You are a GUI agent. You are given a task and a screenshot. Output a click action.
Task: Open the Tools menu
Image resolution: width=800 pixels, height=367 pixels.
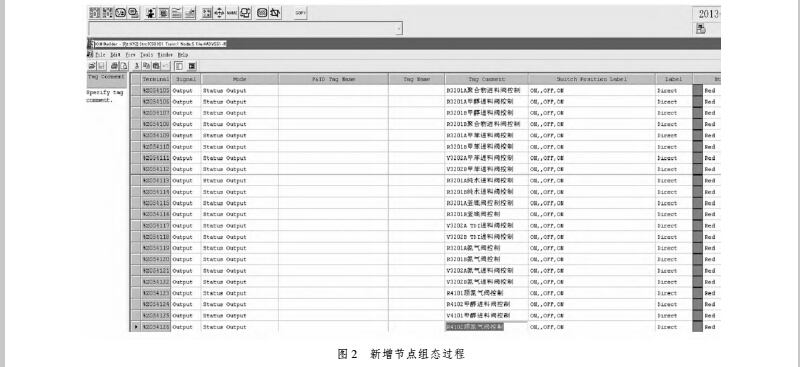coord(146,55)
